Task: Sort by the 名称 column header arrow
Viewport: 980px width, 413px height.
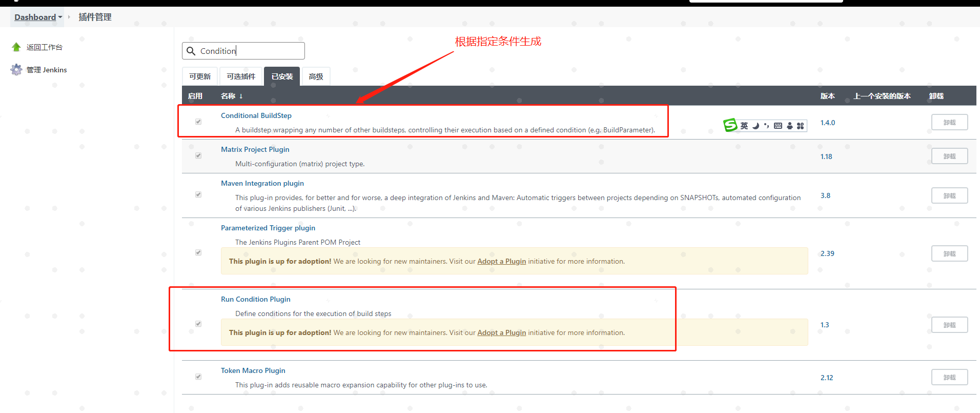Action: 241,96
